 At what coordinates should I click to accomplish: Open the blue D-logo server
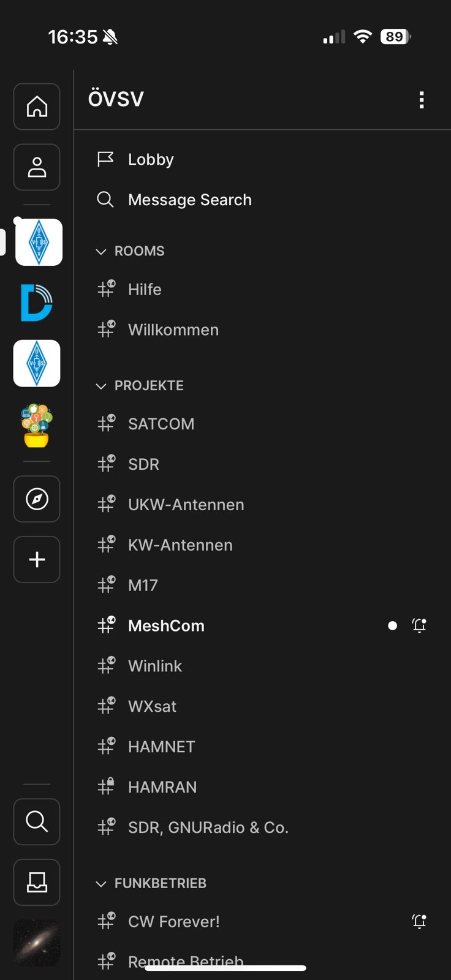37,303
